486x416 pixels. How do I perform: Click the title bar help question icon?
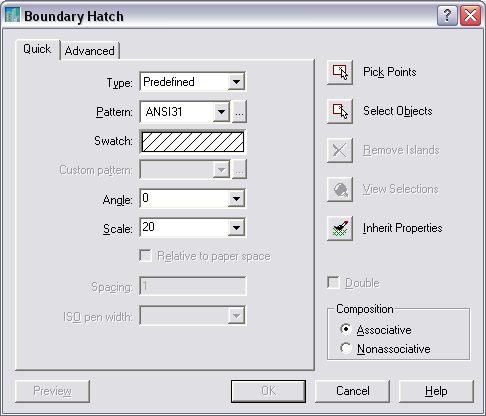447,15
